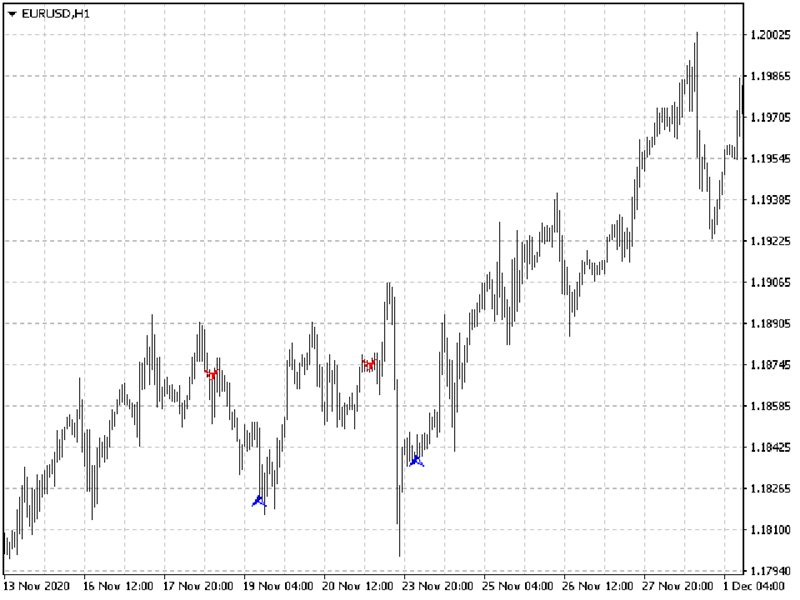Click the 1.18425 price label
This screenshot has height=600, width=800.
(770, 447)
